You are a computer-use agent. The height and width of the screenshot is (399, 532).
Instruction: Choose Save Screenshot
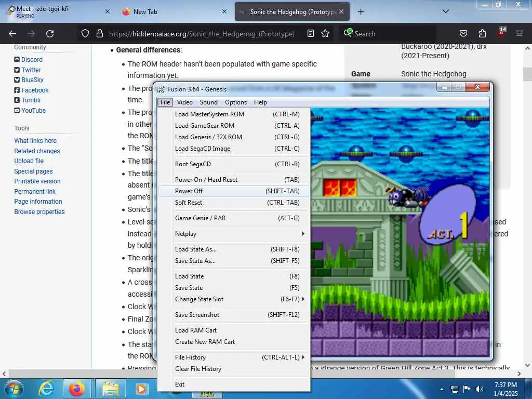click(234, 315)
